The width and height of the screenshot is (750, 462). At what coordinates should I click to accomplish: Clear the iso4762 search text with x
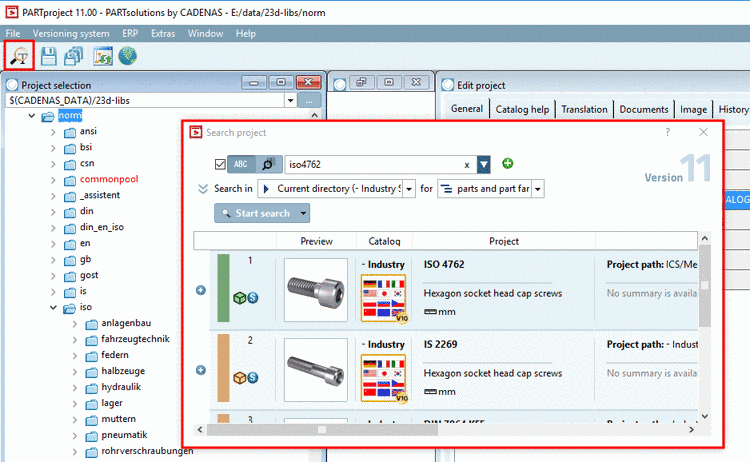(x=467, y=165)
